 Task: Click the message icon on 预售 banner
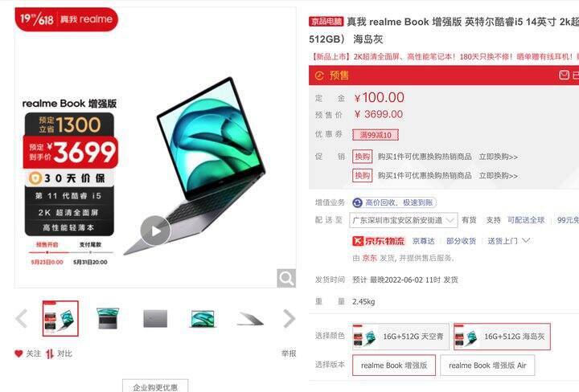coord(564,76)
